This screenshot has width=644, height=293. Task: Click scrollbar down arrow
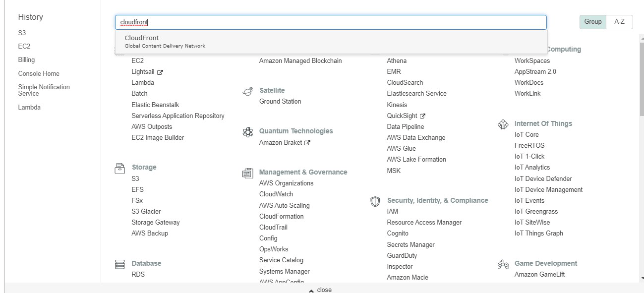pyautogui.click(x=642, y=279)
